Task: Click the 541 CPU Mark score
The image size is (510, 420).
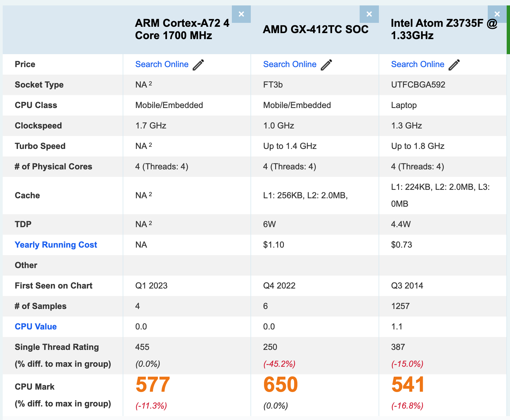Action: tap(408, 385)
